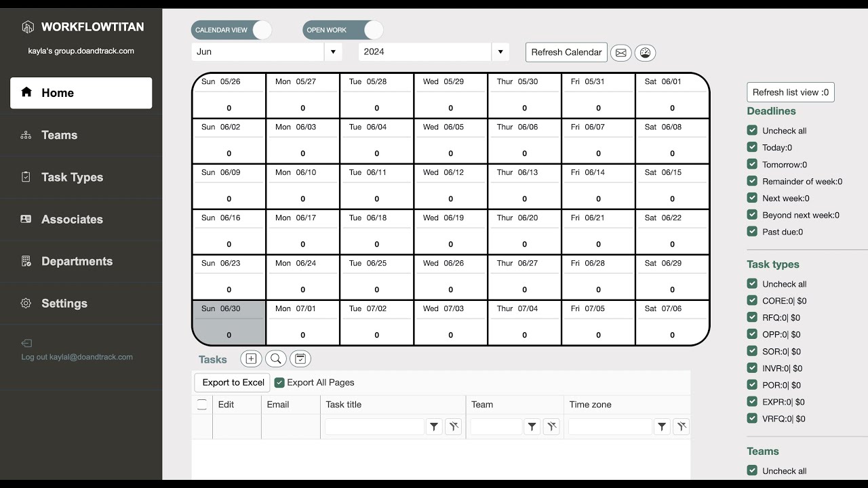868x488 pixels.
Task: Click the Home house icon
Action: [26, 92]
